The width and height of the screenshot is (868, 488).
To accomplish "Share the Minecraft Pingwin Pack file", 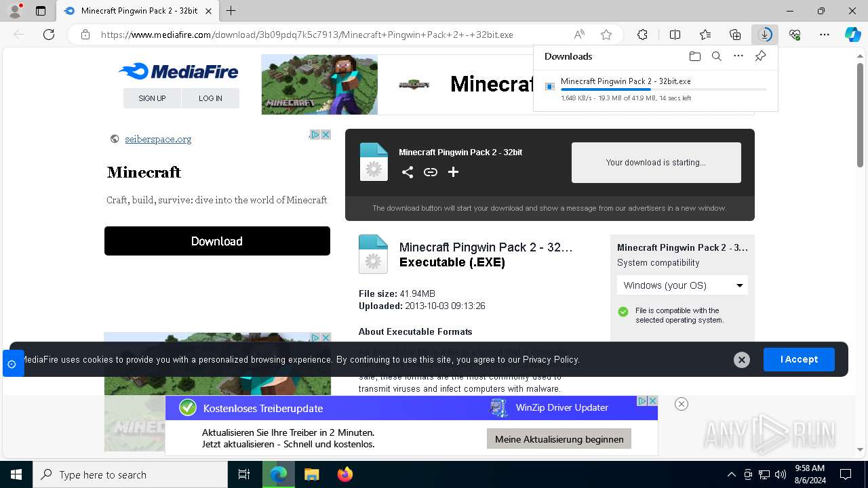I will coord(407,172).
